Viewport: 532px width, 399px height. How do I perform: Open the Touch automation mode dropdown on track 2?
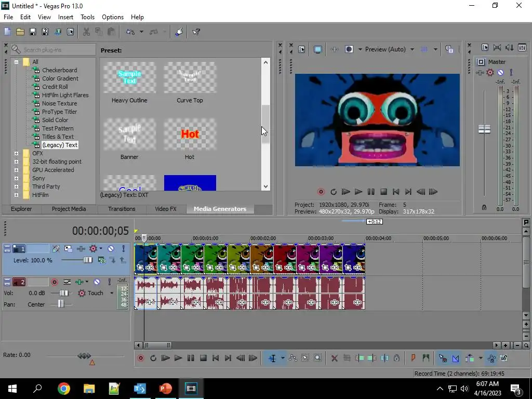(112, 293)
